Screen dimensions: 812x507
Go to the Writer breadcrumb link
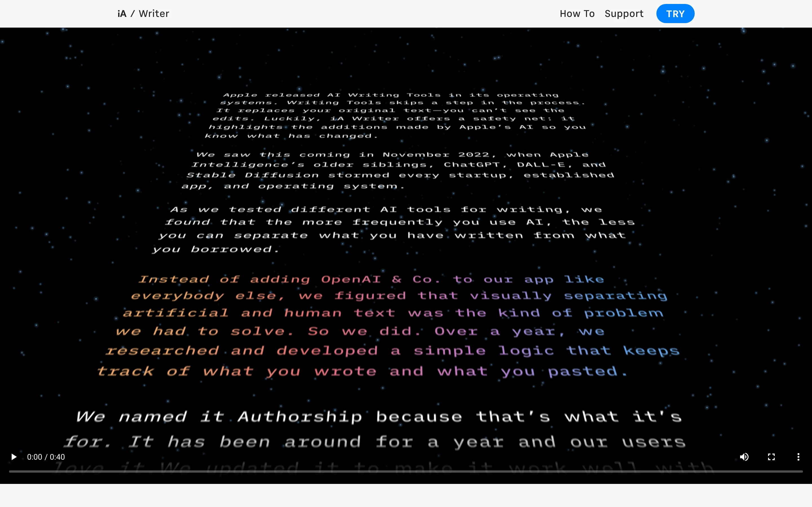154,14
